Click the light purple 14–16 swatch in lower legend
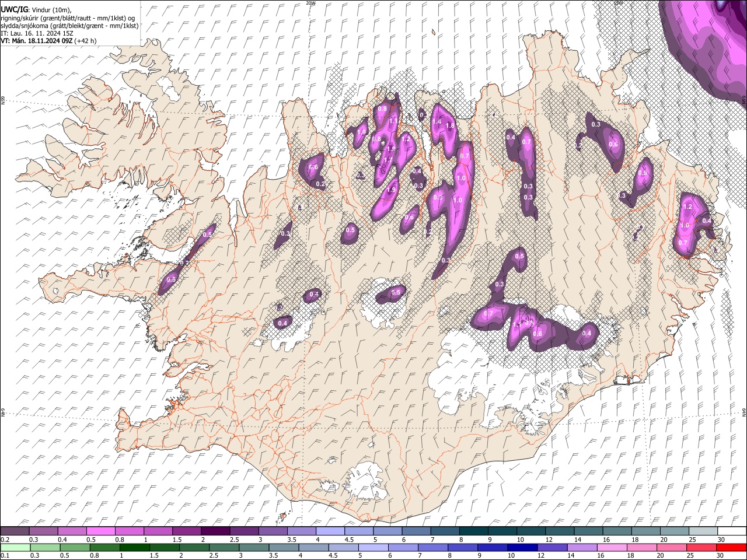 tap(582, 547)
